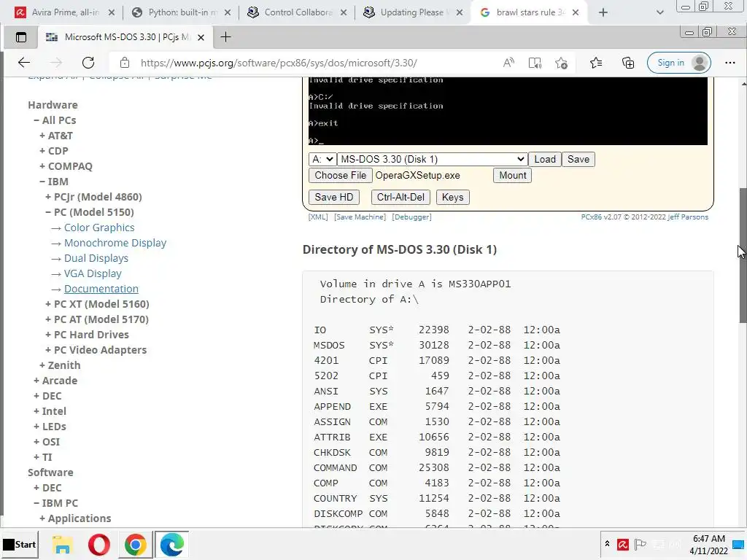
Task: Click the Sign in button
Action: (x=678, y=63)
